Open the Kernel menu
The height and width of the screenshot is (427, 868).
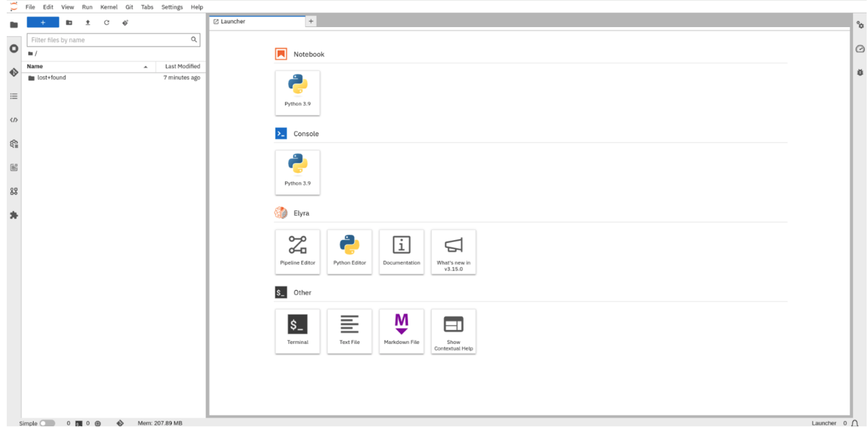tap(108, 7)
